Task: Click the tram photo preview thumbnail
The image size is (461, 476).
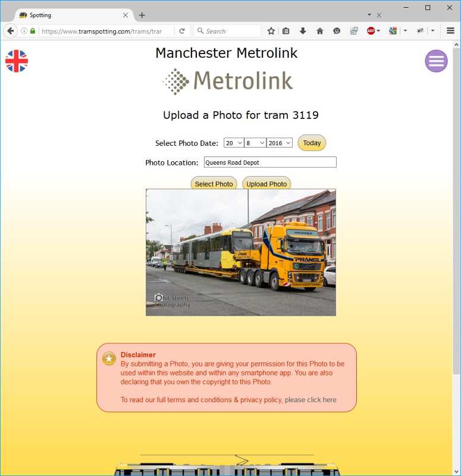Action: (241, 252)
